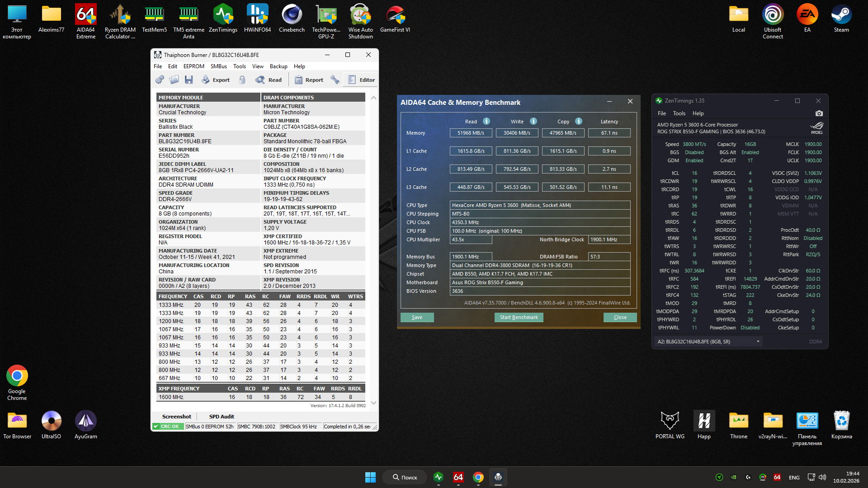Open the Tools menu in ZenTimings
Image resolution: width=868 pixels, height=488 pixels.
coord(679,113)
